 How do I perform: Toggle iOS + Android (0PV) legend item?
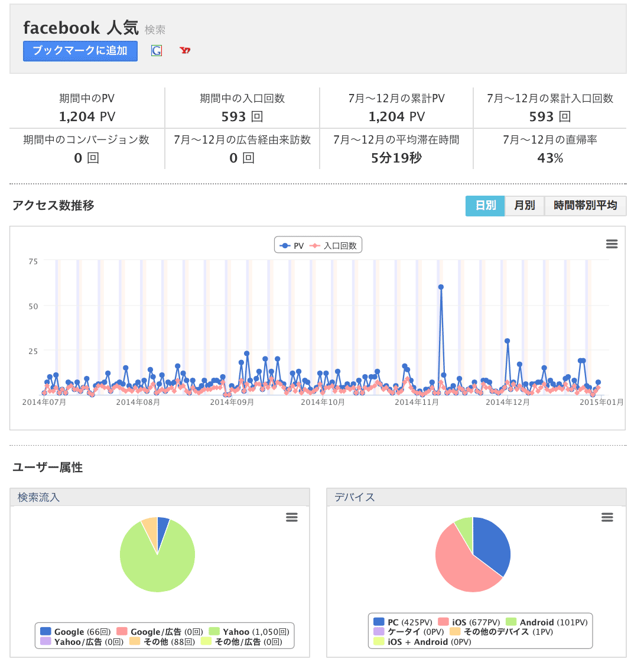[x=422, y=642]
